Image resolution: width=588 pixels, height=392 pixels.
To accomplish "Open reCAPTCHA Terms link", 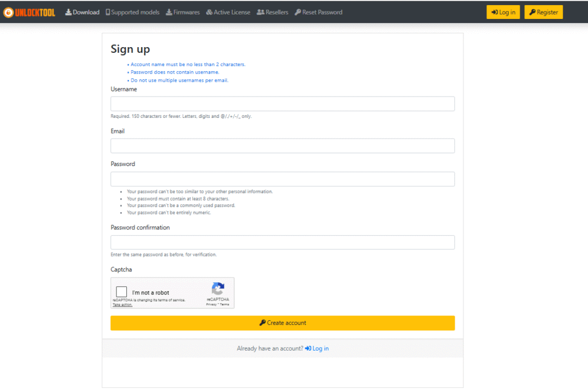I will tap(224, 305).
